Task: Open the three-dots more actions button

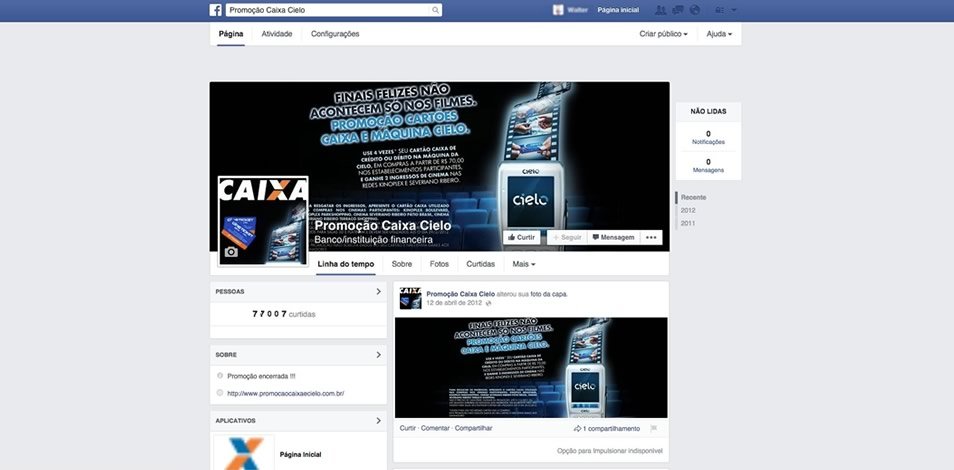Action: [x=651, y=237]
